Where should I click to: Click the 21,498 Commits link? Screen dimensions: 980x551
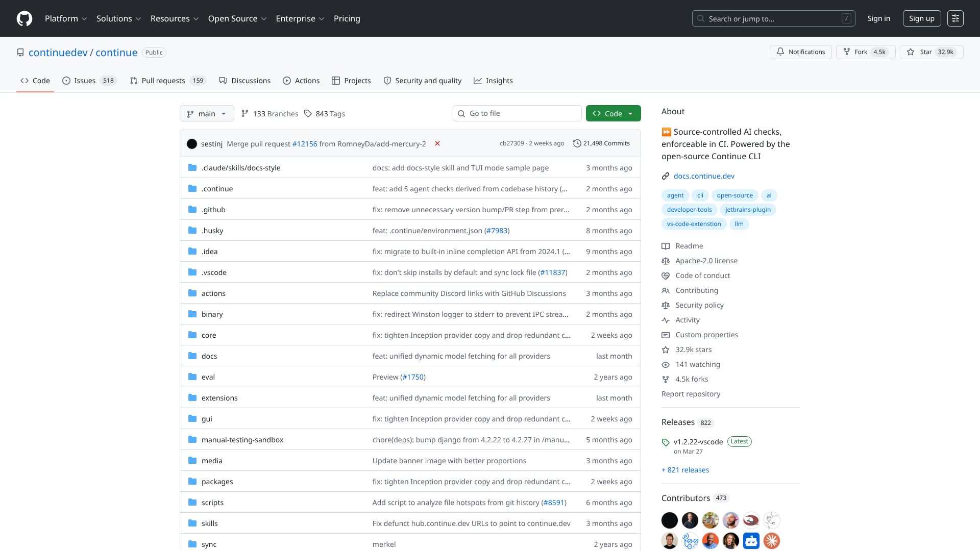pos(601,143)
